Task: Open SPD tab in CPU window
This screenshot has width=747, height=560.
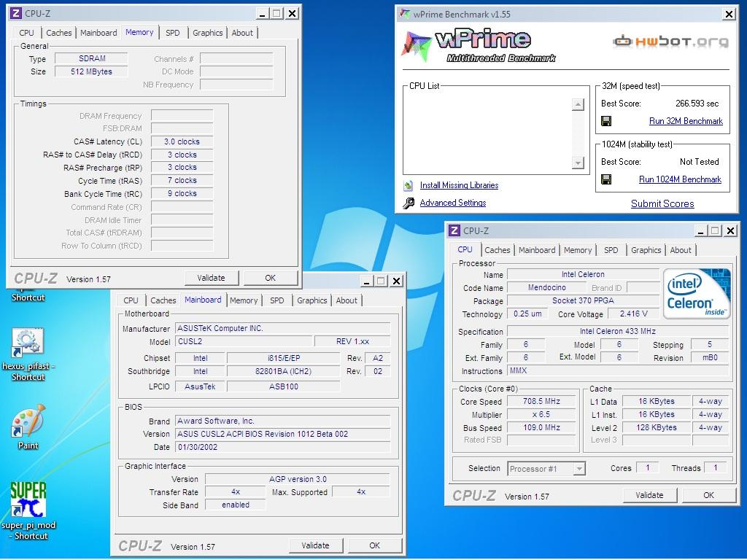Action: [x=611, y=250]
